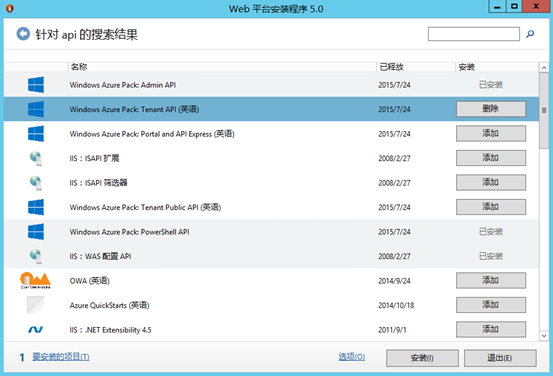Click the date 2014/9/24 in OWA row
Image resolution: width=553 pixels, height=376 pixels.
[394, 281]
